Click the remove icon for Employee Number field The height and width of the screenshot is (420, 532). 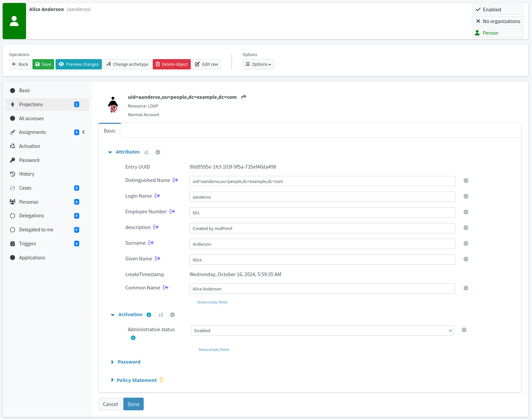(466, 212)
